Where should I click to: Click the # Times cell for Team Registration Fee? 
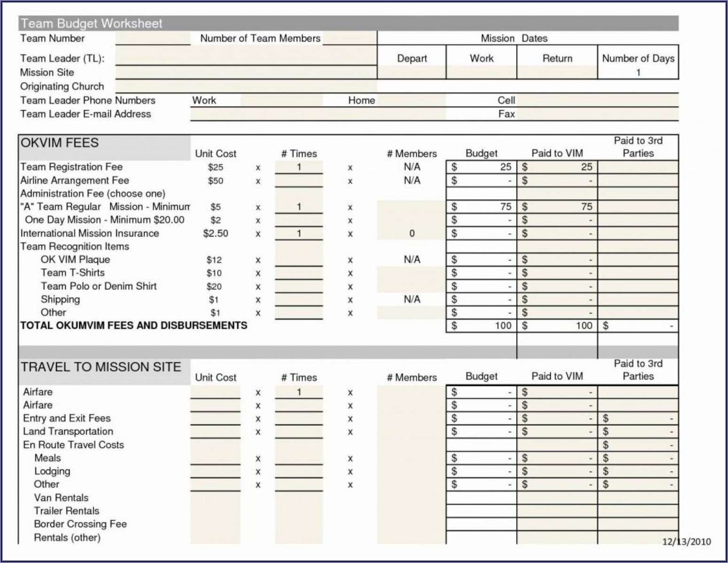[299, 167]
